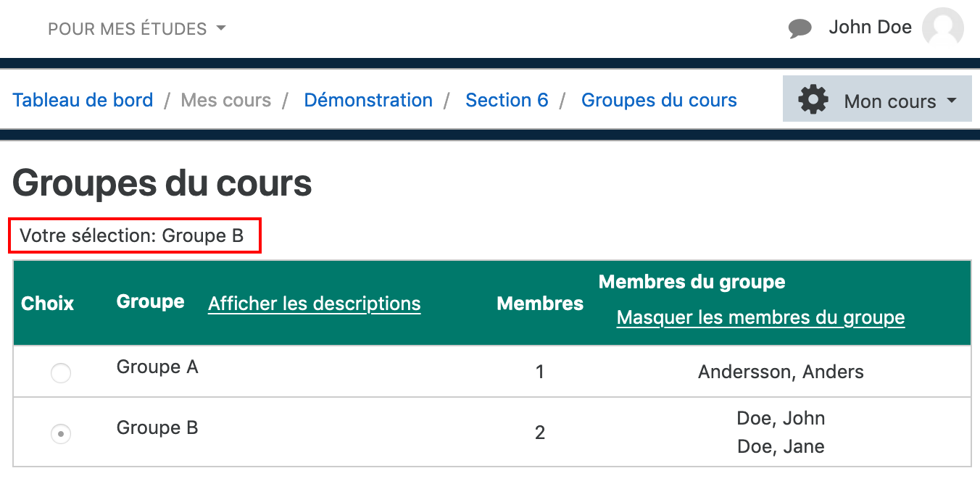
Task: Navigate to Section 6 breadcrumb
Action: 507,100
